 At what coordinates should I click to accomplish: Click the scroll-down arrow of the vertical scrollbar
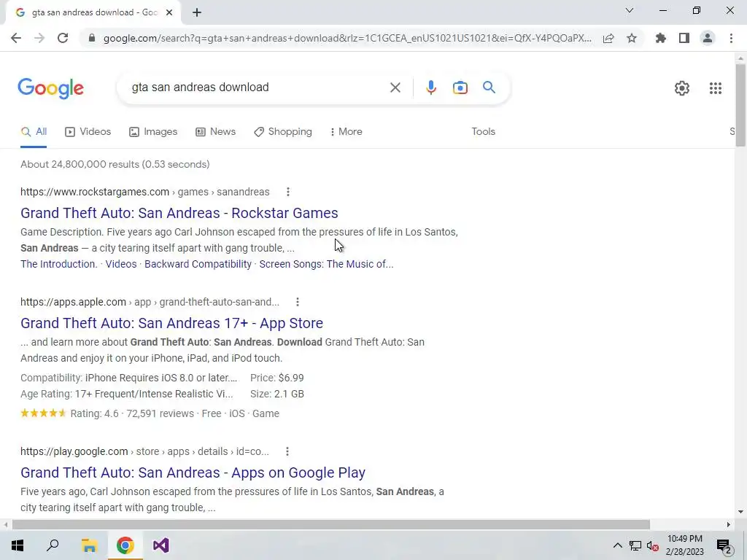740,513
